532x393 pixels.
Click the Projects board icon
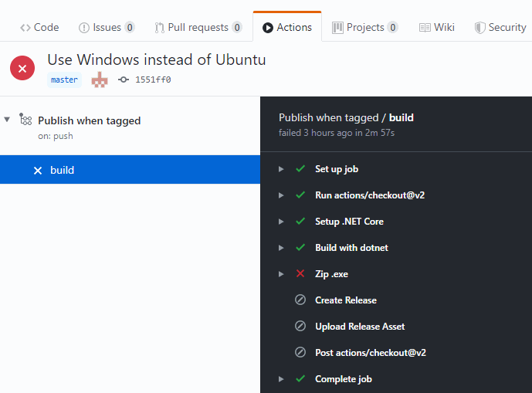(x=337, y=28)
